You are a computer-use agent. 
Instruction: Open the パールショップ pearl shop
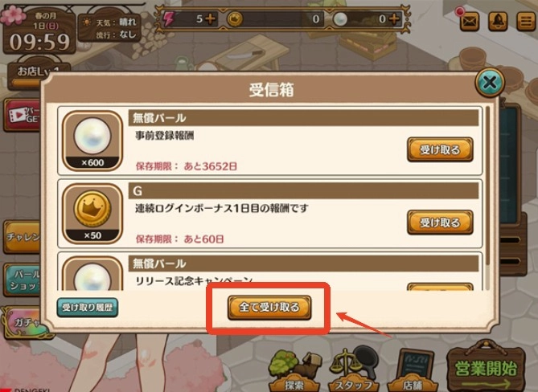pos(23,280)
